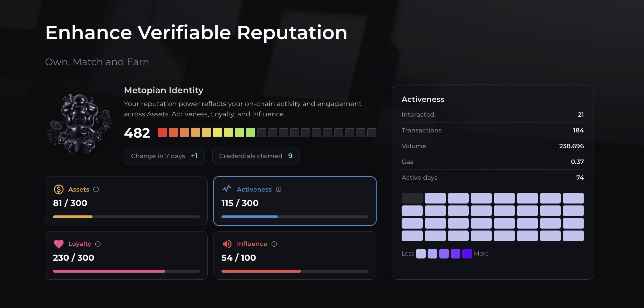Click the darkest purple legend swatch near More
Viewport: 644px width, 308px height.
[467, 254]
